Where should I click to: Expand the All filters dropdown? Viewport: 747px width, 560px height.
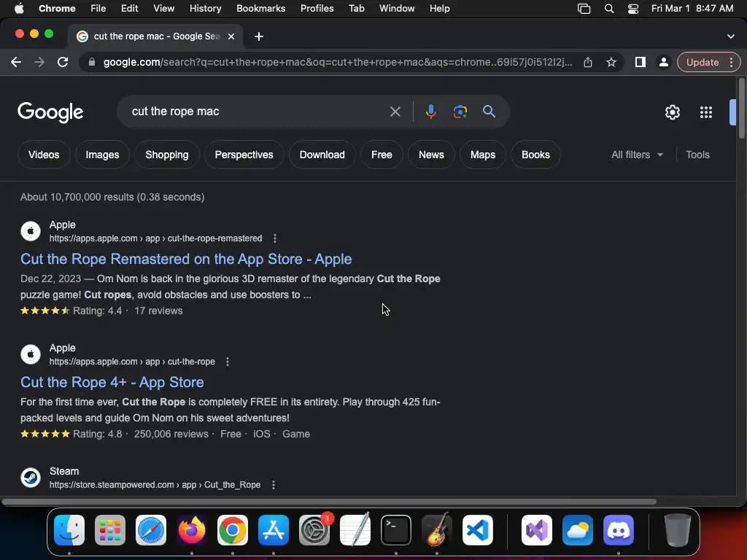click(637, 155)
